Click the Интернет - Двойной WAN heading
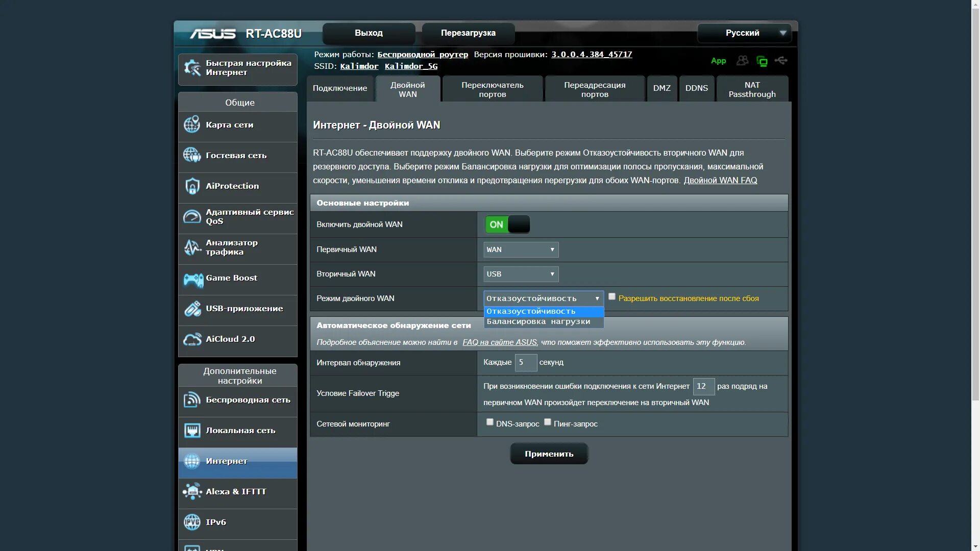 tap(377, 126)
